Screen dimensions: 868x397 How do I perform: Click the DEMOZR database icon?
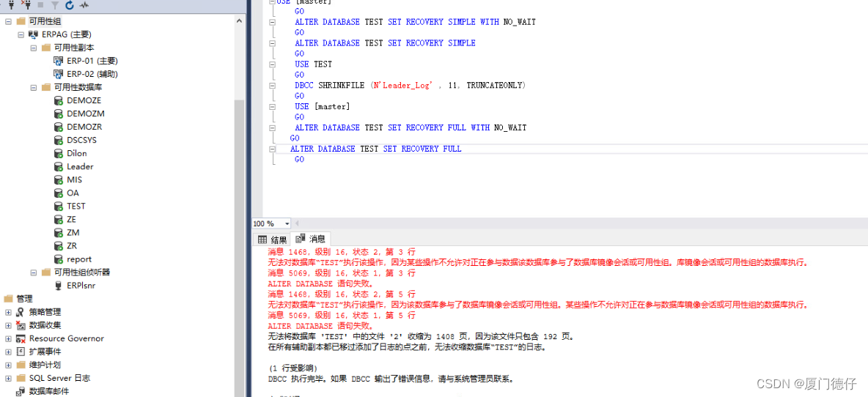coord(58,127)
